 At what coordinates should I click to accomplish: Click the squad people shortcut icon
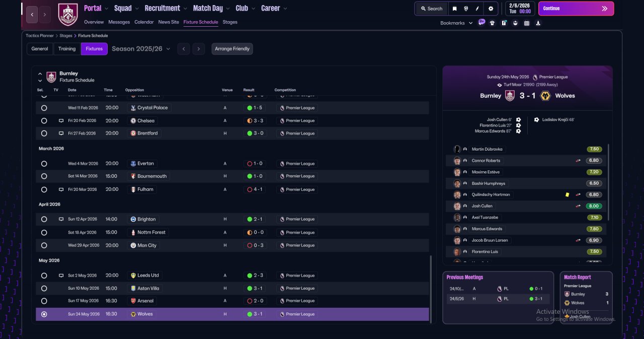(515, 23)
